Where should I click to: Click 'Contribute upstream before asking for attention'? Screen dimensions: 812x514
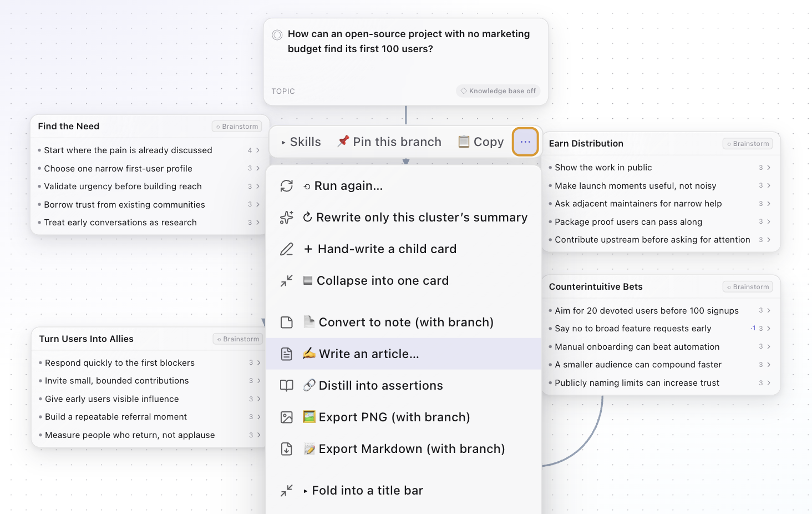point(652,240)
